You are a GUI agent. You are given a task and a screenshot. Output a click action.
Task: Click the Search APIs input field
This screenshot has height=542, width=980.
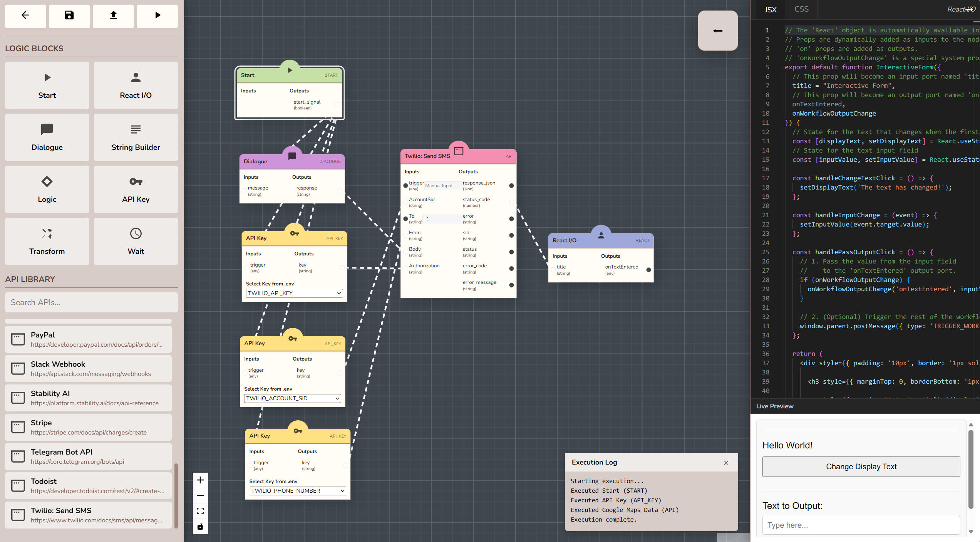(91, 302)
